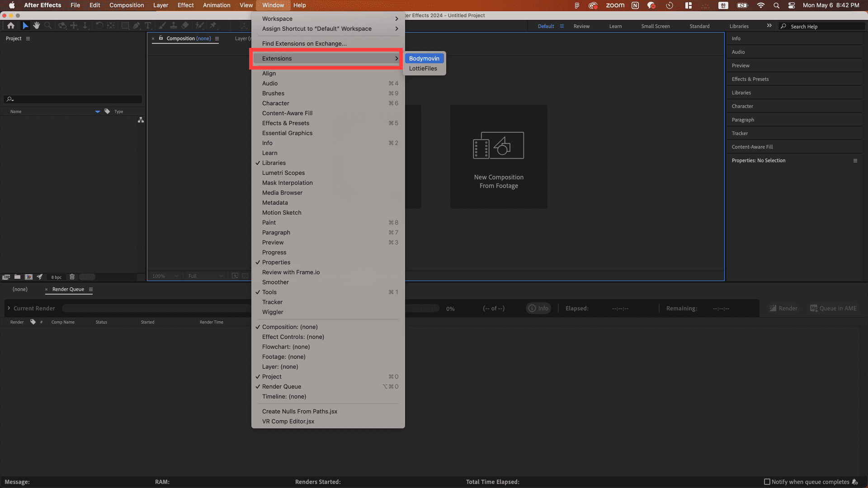The image size is (868, 488).
Task: Select the Rotation tool
Action: click(99, 26)
